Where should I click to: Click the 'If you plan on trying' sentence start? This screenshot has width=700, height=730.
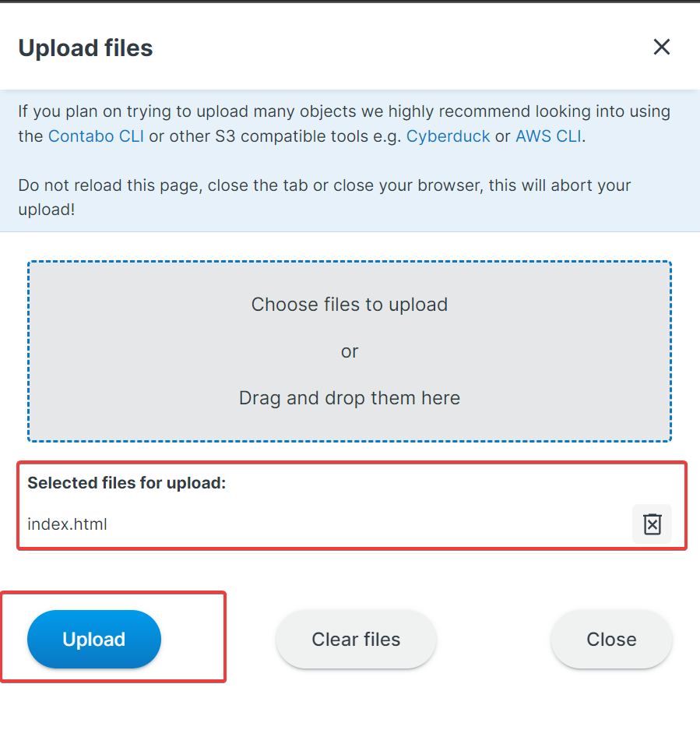point(86,111)
